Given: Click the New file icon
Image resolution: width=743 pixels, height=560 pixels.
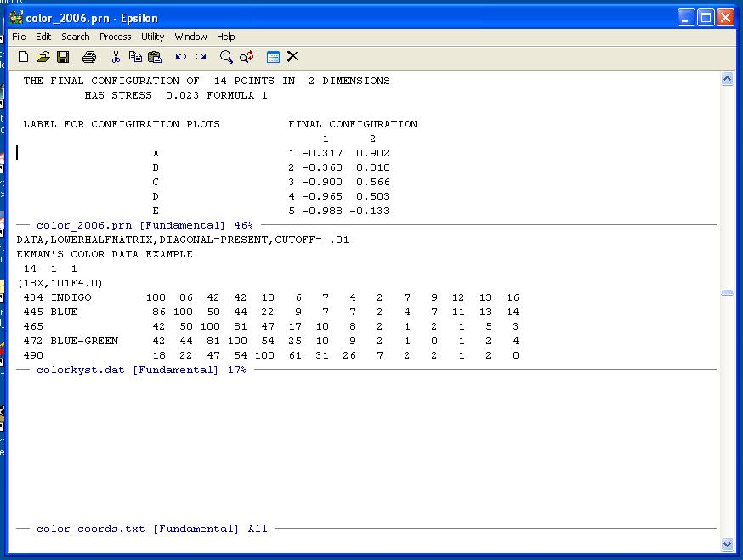Looking at the screenshot, I should [x=23, y=57].
